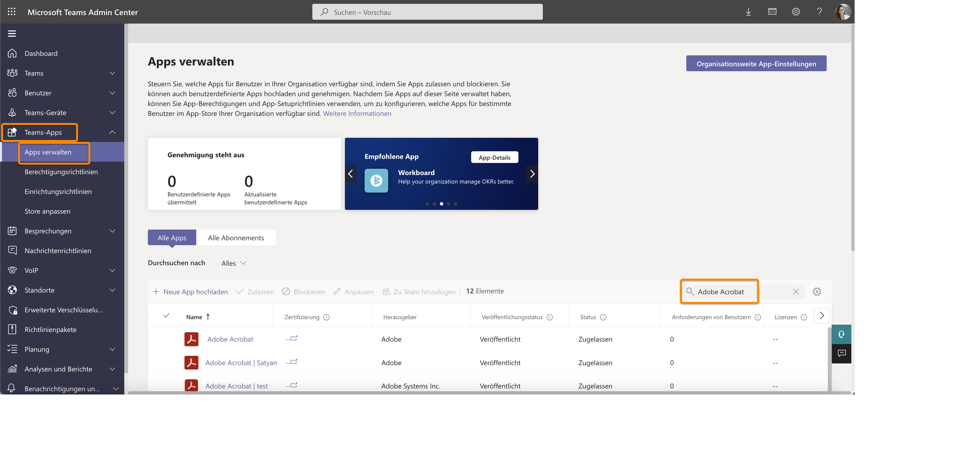980x469 pixels.
Task: Click the Teams-Geräte icon in the sidebar
Action: [x=12, y=112]
